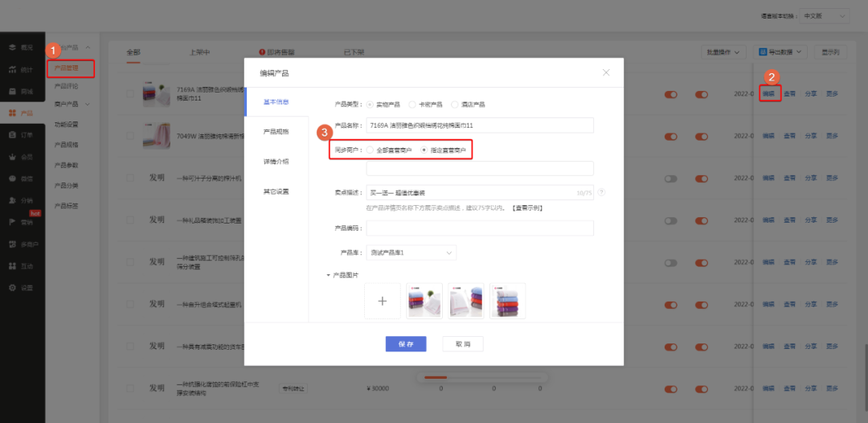This screenshot has height=423, width=868.
Task: Select the 产品 products item in the sidebar
Action: click(x=22, y=113)
